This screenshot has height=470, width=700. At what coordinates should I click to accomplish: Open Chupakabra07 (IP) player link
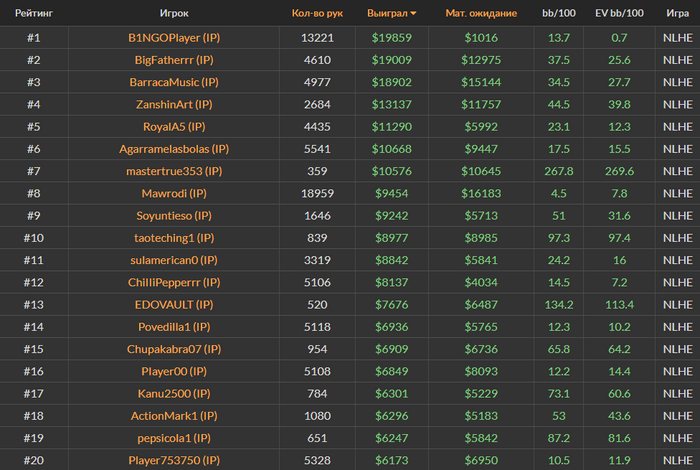click(174, 349)
